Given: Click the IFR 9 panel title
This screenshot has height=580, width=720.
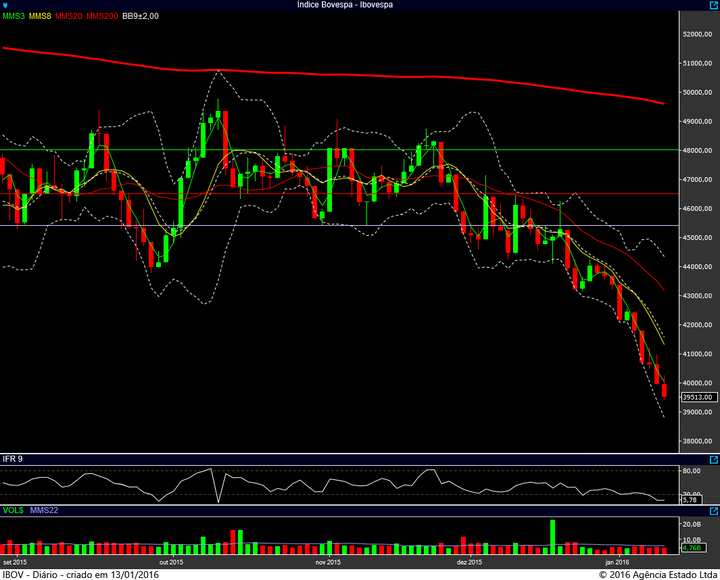Looking at the screenshot, I should coord(12,459).
